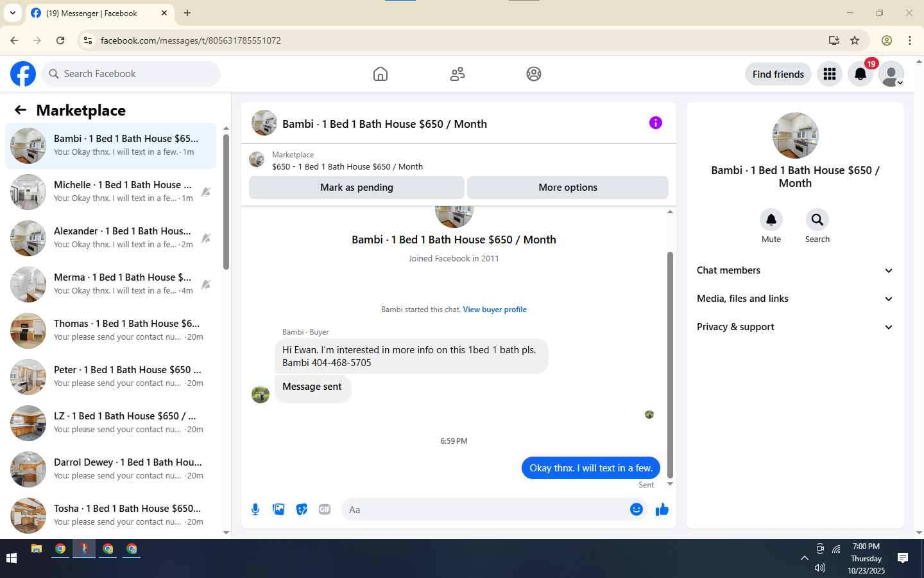
Task: Open the tab search dropdown arrow
Action: pyautogui.click(x=13, y=13)
